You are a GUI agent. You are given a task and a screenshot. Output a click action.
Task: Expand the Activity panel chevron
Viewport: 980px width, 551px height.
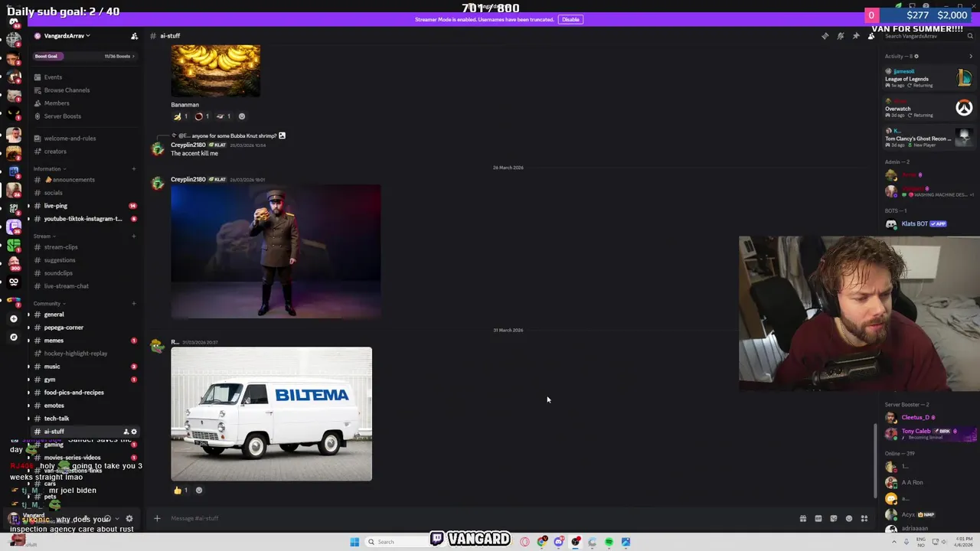(x=970, y=56)
